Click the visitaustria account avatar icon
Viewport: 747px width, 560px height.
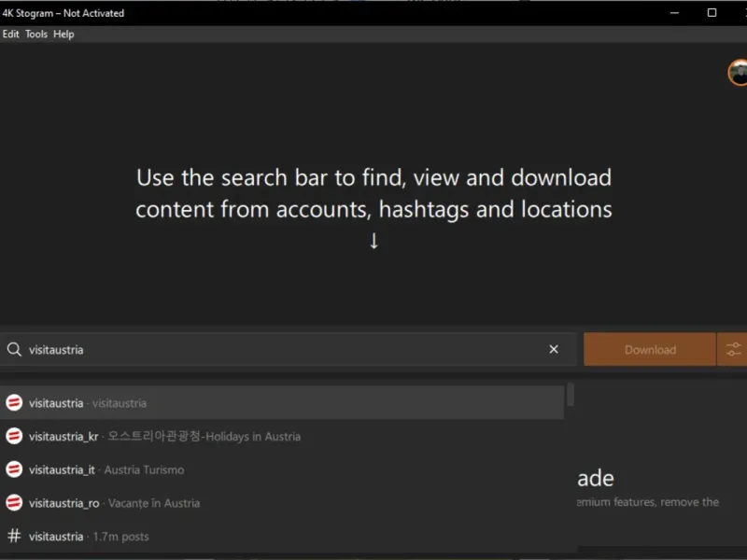point(14,403)
